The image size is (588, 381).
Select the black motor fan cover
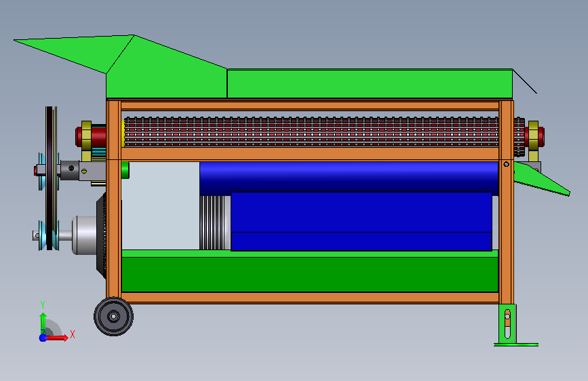coord(102,235)
